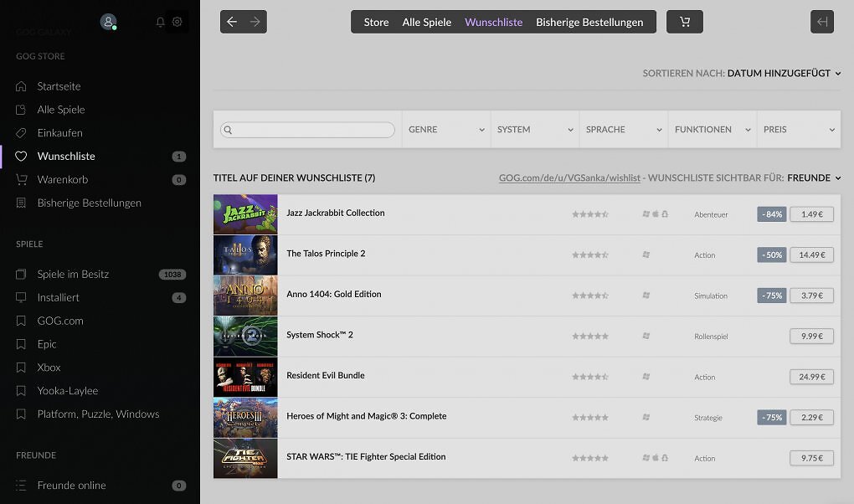Open the user profile avatar

coord(108,21)
